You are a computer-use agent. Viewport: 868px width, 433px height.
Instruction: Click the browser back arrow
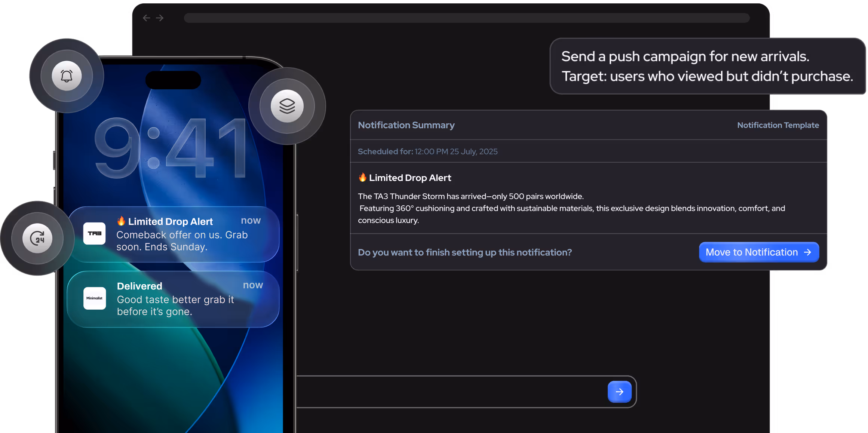146,18
